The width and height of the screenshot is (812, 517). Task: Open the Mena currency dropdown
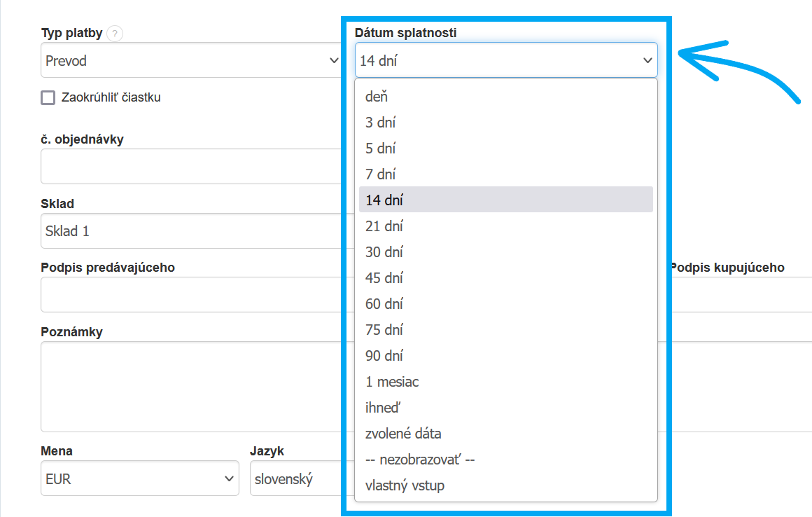(x=139, y=479)
